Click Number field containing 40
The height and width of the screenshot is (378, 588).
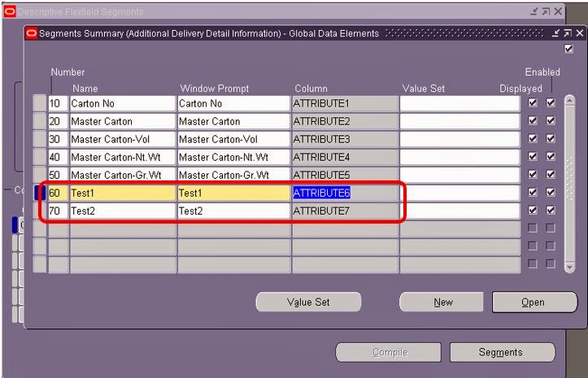58,157
